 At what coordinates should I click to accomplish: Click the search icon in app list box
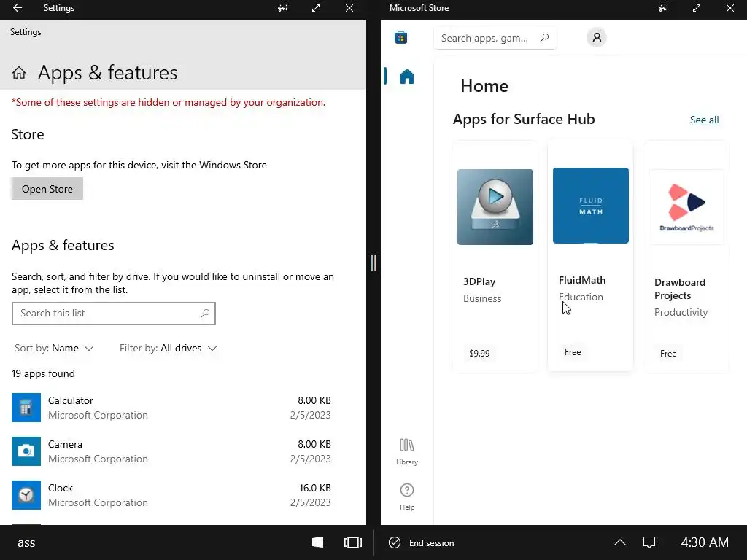click(205, 314)
